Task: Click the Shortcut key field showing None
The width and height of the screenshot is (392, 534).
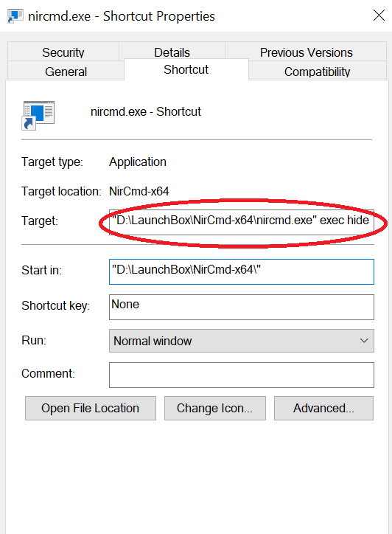Action: point(241,307)
